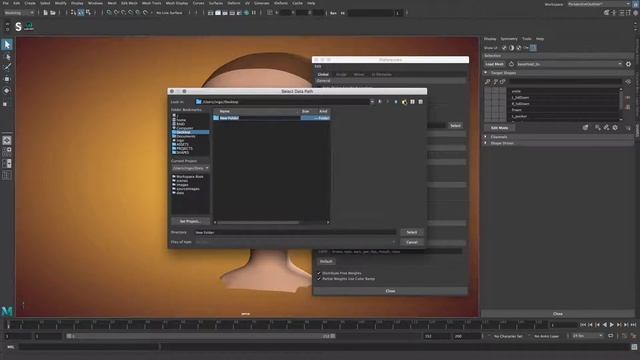640x360 pixels.
Task: Click the play backward button in playback controls
Action: point(604,324)
